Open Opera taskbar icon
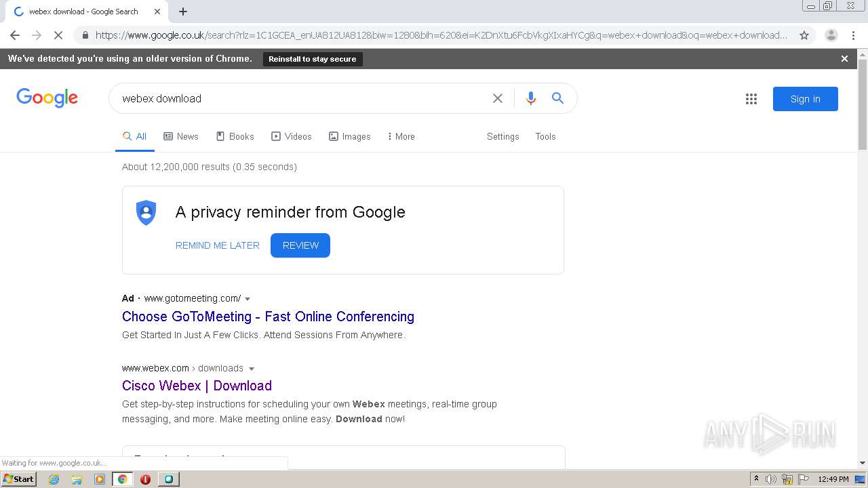This screenshot has height=488, width=868. (145, 479)
